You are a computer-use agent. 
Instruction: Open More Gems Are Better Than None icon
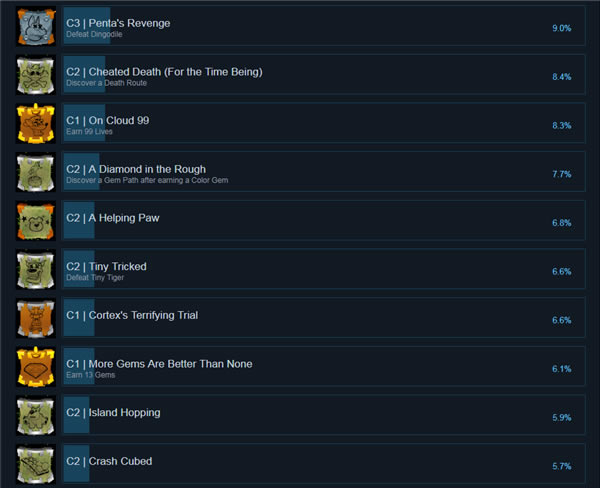tap(35, 368)
